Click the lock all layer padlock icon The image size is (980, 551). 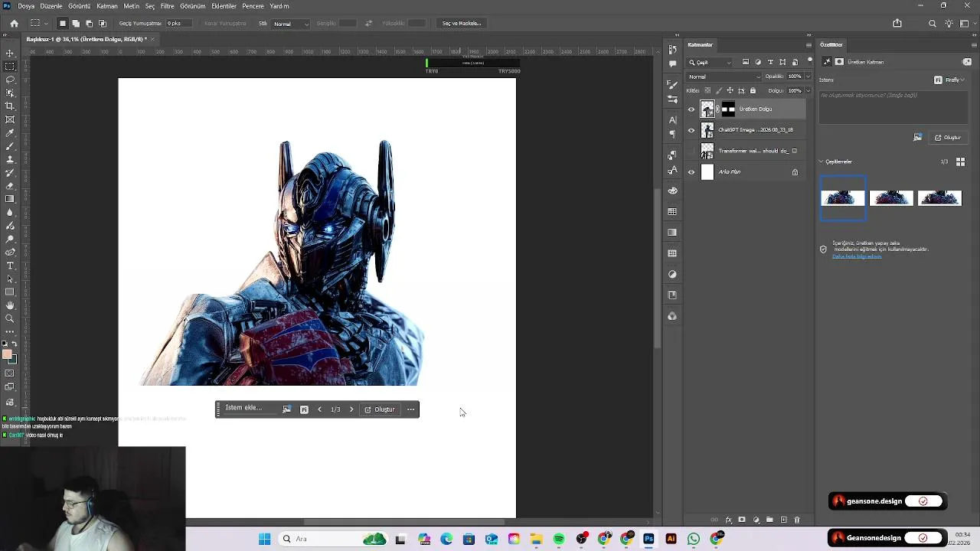753,90
